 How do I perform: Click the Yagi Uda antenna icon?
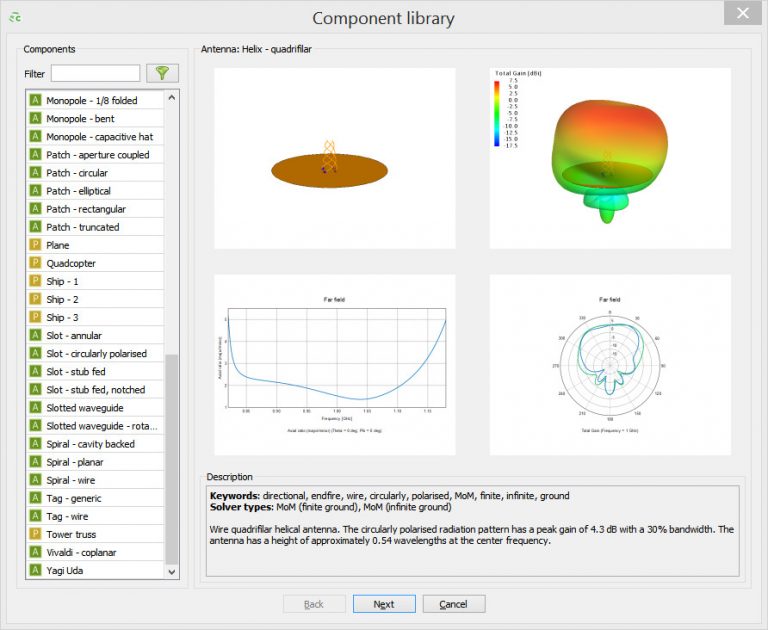(36, 571)
